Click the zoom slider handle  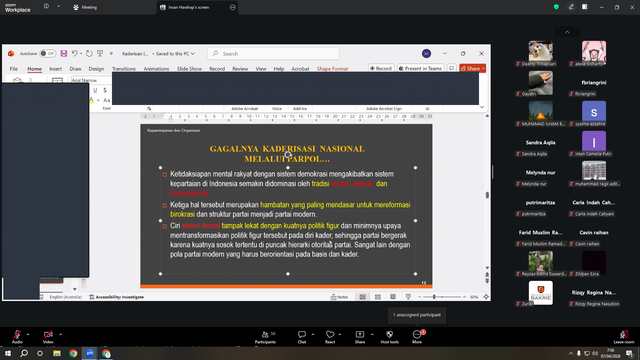(434, 297)
